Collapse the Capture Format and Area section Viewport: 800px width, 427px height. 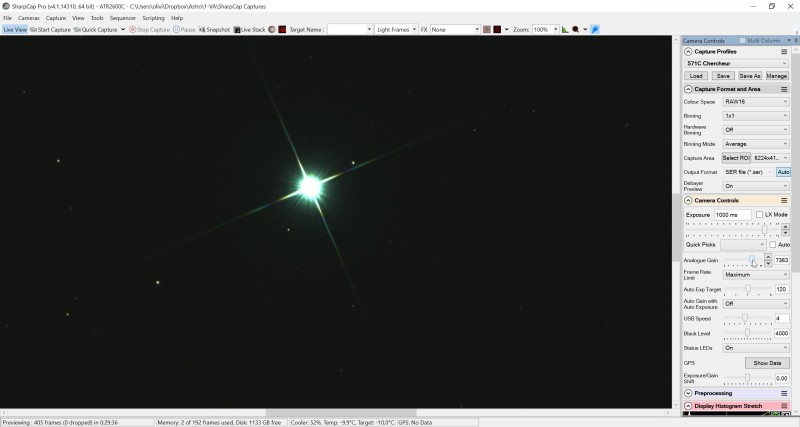click(x=688, y=89)
